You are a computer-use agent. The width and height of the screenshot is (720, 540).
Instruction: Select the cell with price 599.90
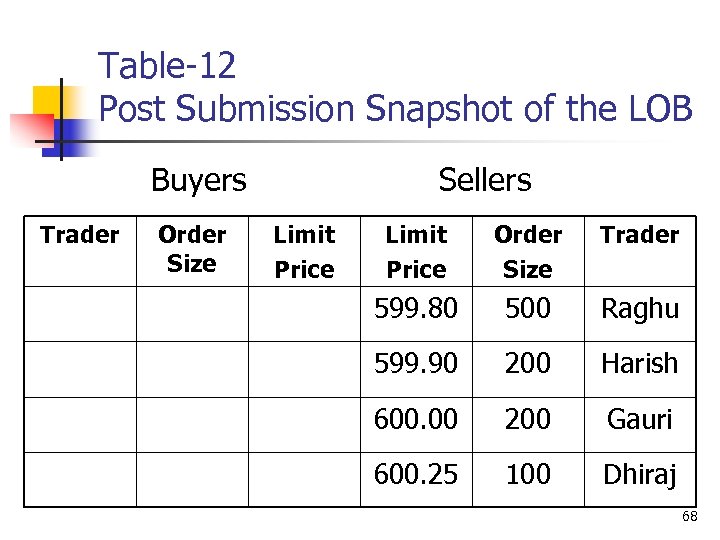pyautogui.click(x=416, y=364)
